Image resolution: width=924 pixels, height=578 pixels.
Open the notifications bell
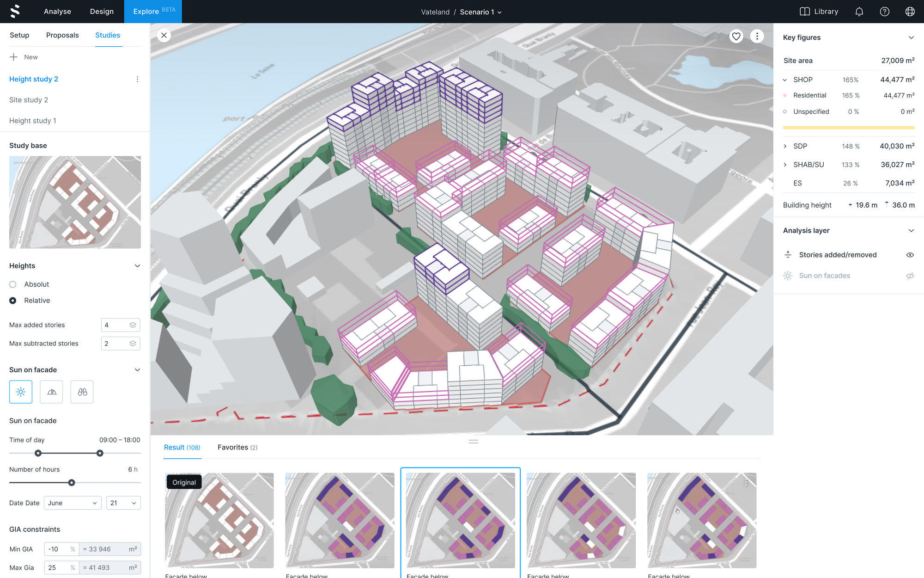click(859, 12)
